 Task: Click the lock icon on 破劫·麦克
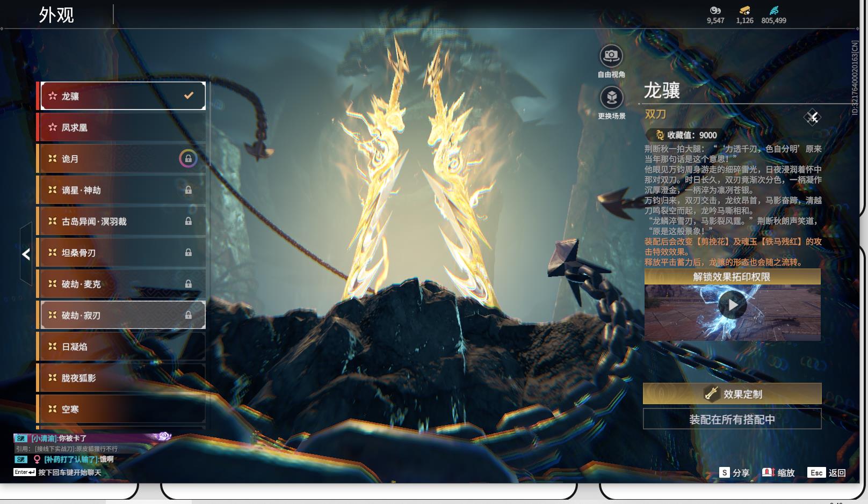pos(189,284)
